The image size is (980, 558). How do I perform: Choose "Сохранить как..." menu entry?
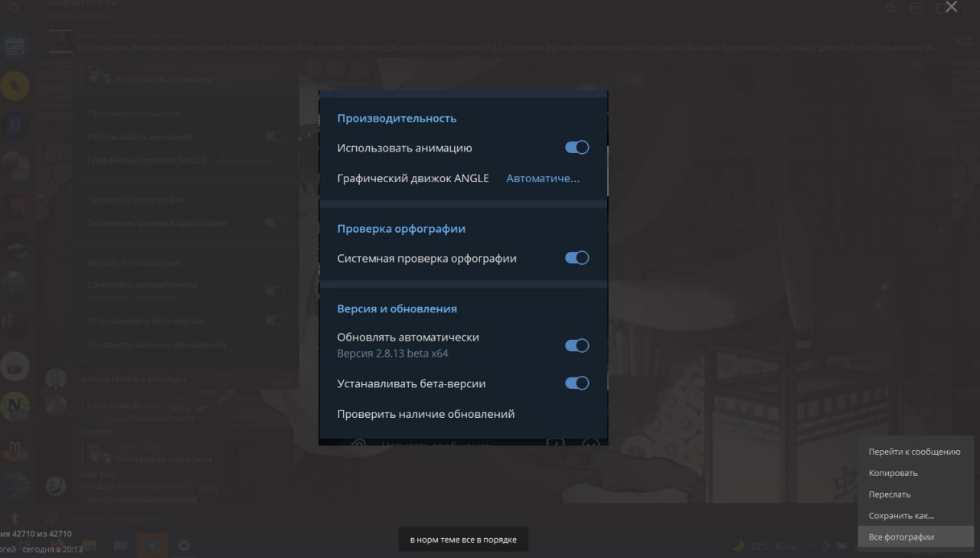915,516
